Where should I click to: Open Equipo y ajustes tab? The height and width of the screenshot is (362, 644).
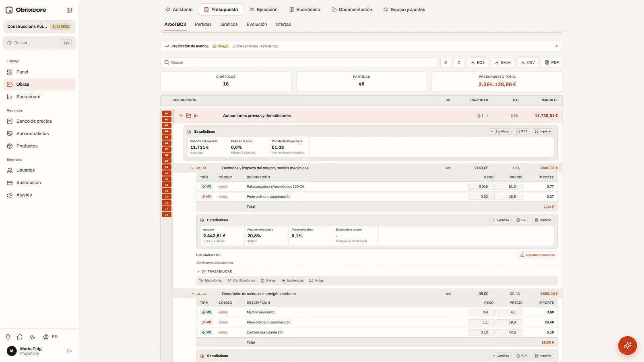(x=404, y=10)
